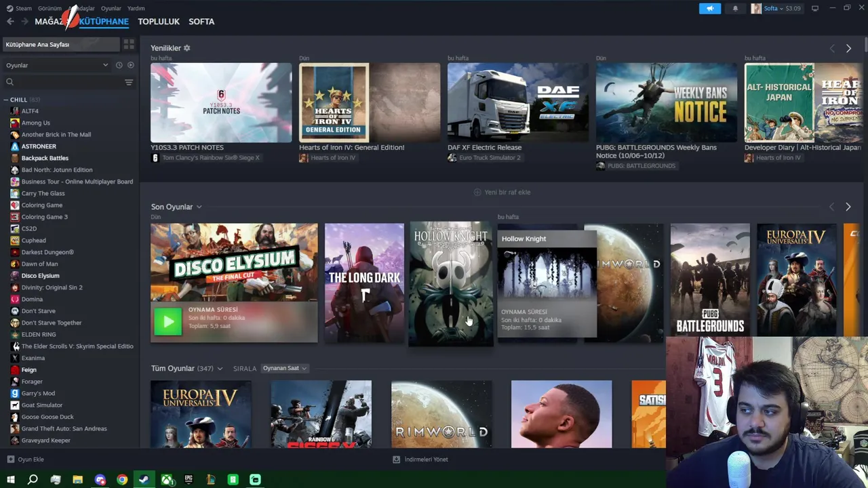Screen dimensions: 868x488
Task: Open File Explorer from the taskbar
Action: (78, 479)
